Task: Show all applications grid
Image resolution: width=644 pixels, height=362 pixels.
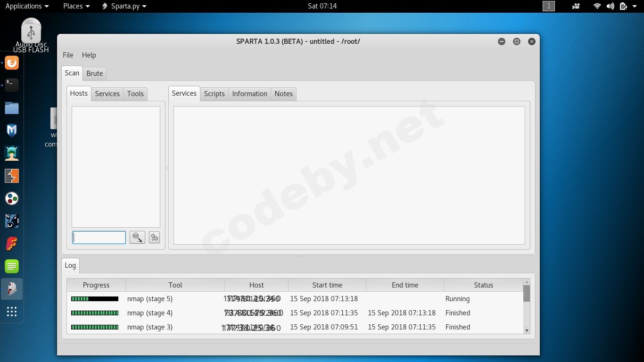Action: pos(12,312)
